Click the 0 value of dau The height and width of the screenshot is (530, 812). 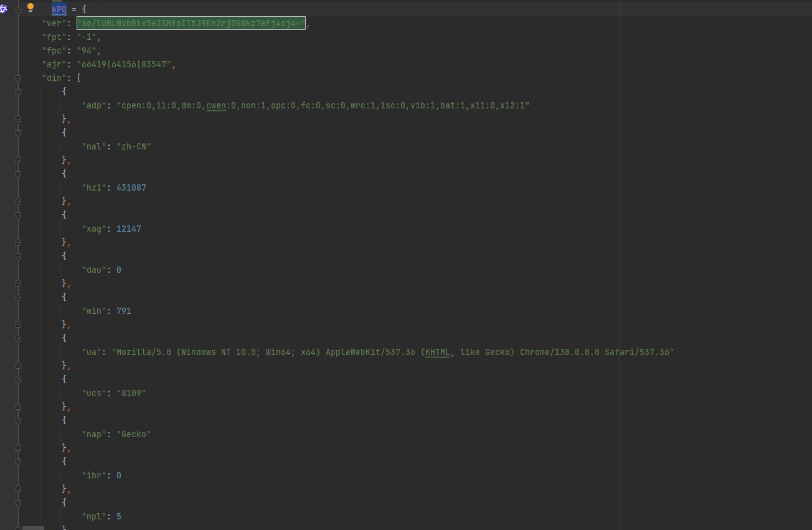119,270
